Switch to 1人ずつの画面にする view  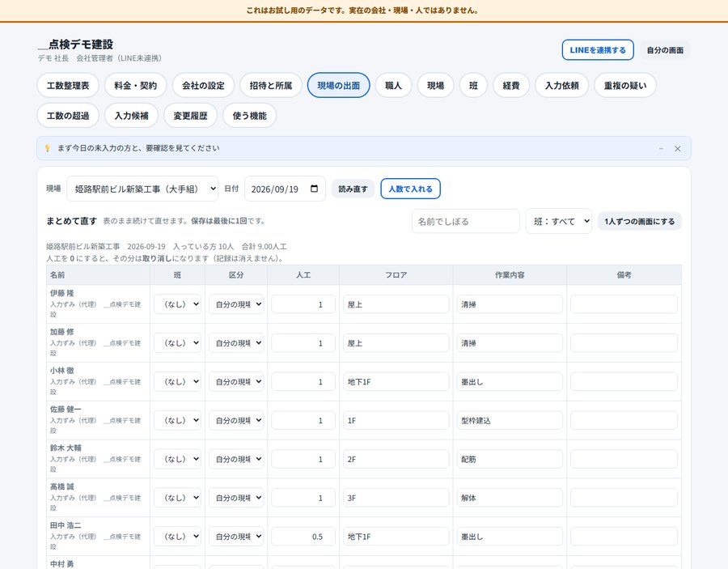[x=639, y=222]
